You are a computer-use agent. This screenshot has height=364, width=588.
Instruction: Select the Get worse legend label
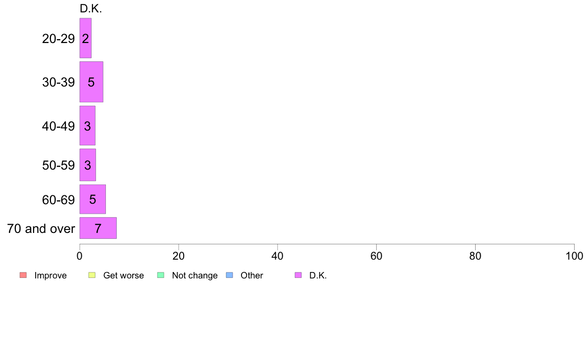[123, 275]
